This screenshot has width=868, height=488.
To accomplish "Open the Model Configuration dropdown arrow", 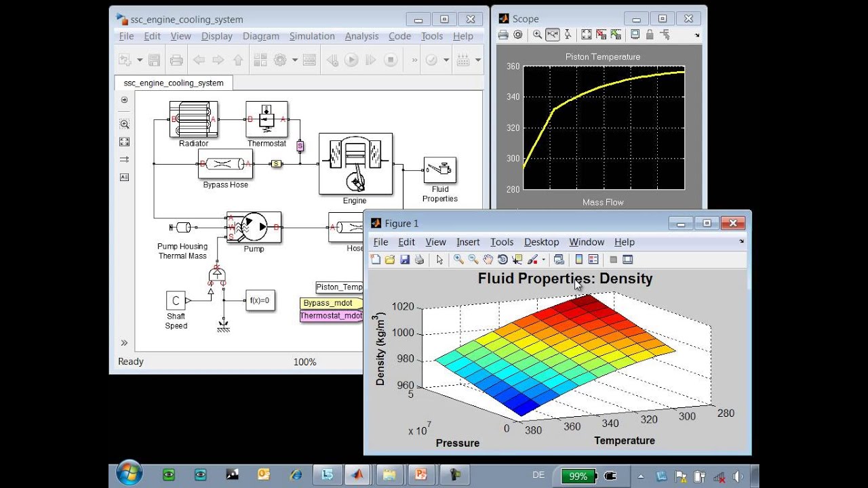I will (x=295, y=60).
